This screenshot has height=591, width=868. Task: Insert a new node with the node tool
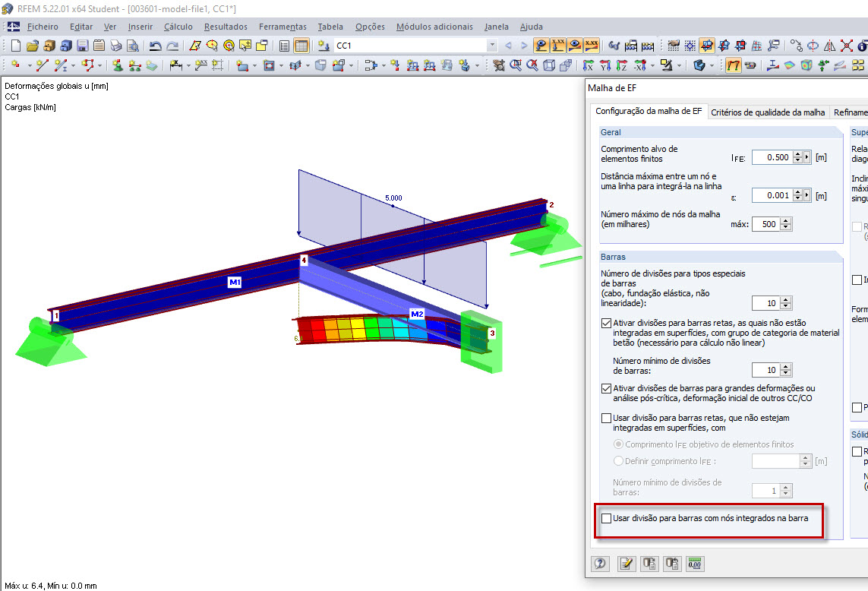(15, 65)
